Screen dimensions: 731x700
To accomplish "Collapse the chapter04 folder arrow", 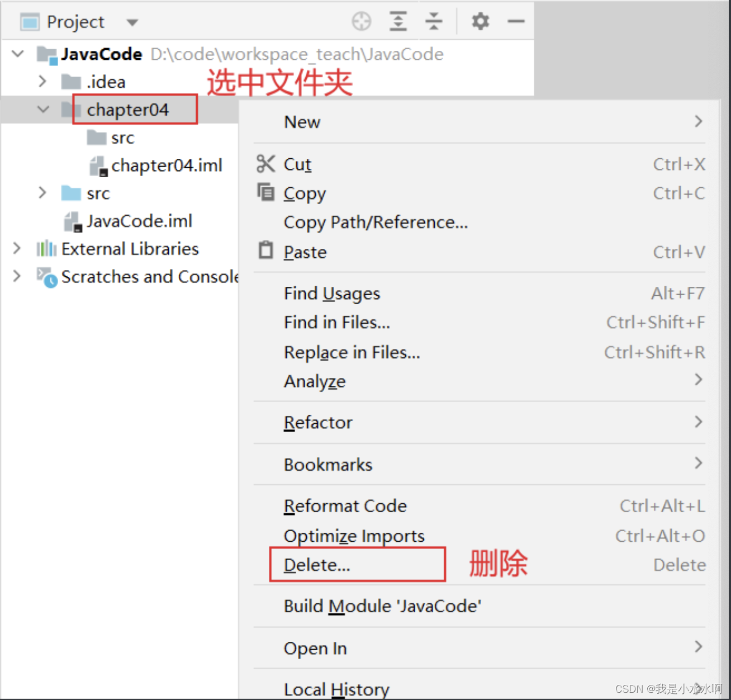I will click(x=43, y=110).
